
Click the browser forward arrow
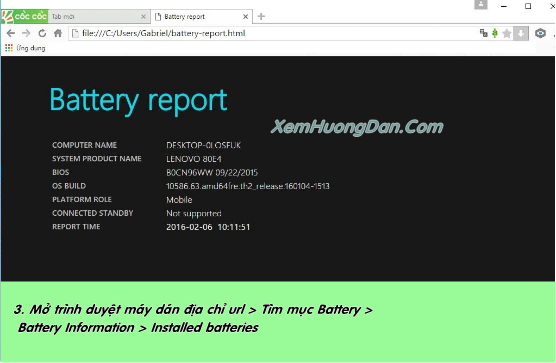pyautogui.click(x=26, y=33)
